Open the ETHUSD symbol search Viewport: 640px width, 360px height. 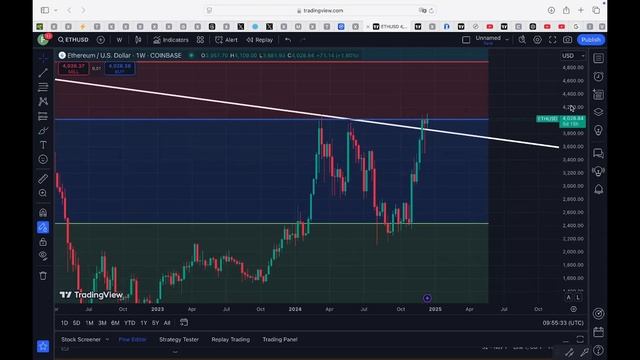[x=73, y=40]
